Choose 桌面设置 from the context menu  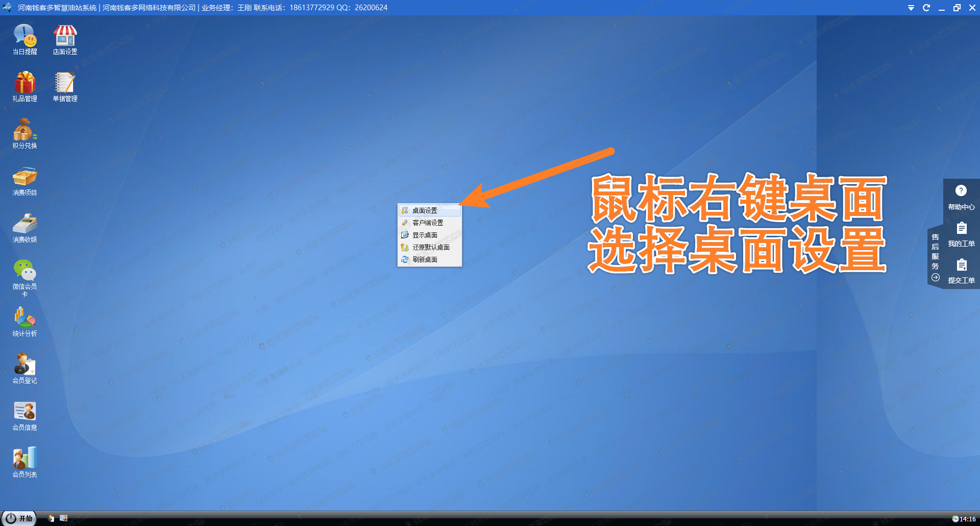430,210
